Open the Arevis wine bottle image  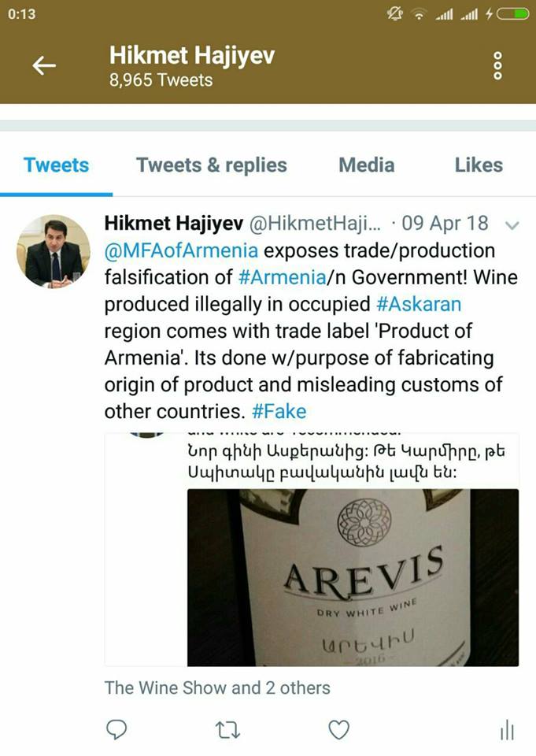tap(353, 577)
